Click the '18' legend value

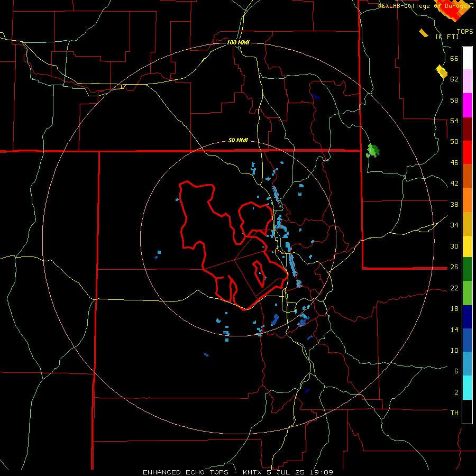tap(454, 309)
